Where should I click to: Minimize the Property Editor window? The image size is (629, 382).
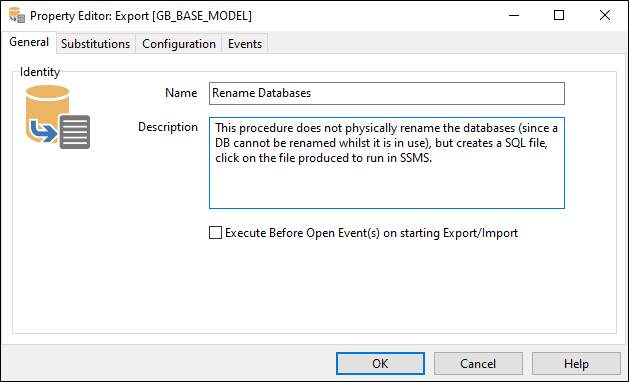(514, 16)
